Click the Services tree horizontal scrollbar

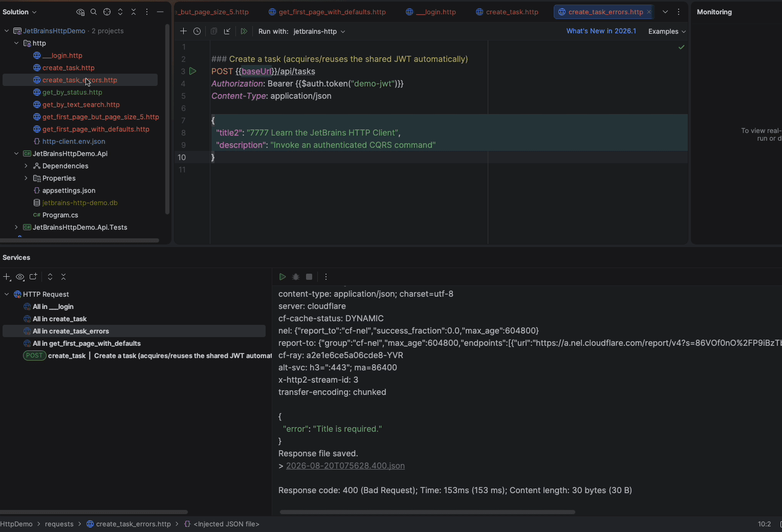[x=94, y=512]
